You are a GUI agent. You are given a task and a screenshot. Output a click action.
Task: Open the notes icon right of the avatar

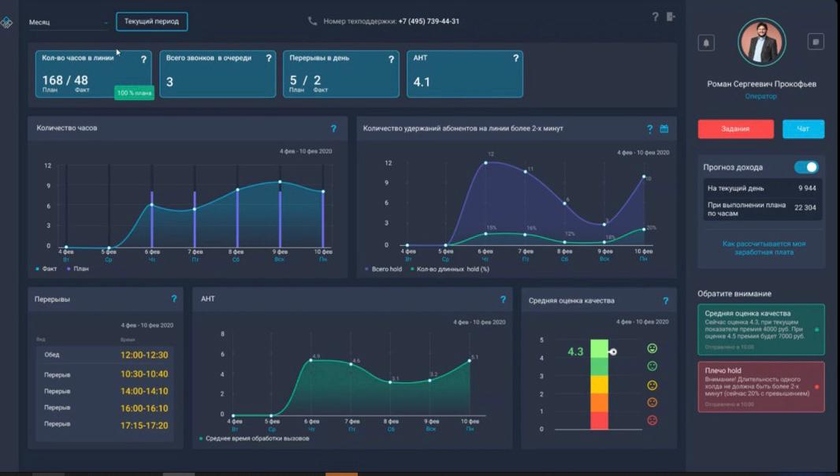[815, 42]
